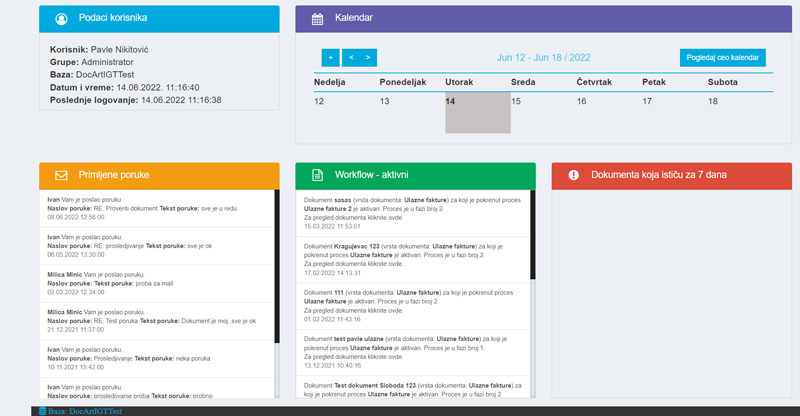Go to previous week in calendar
800x416 pixels.
pos(351,58)
